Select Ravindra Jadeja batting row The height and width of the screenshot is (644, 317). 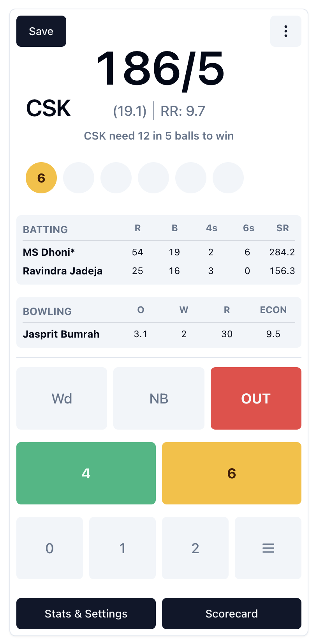pyautogui.click(x=159, y=271)
